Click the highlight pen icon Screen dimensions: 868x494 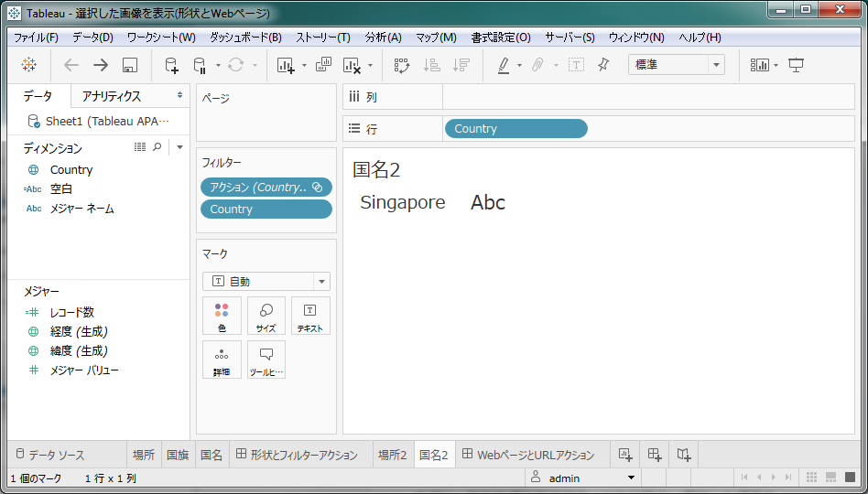(504, 65)
